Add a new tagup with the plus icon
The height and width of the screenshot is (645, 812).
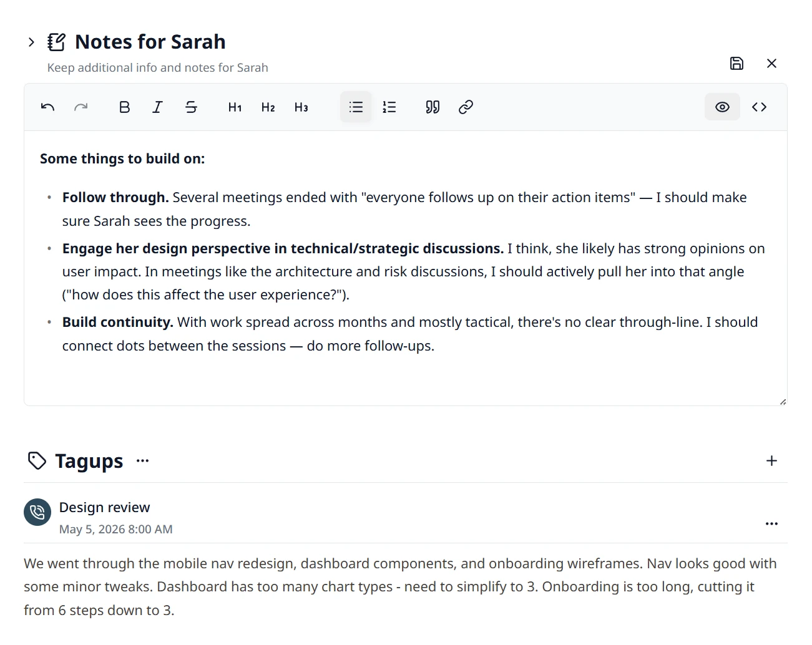771,461
